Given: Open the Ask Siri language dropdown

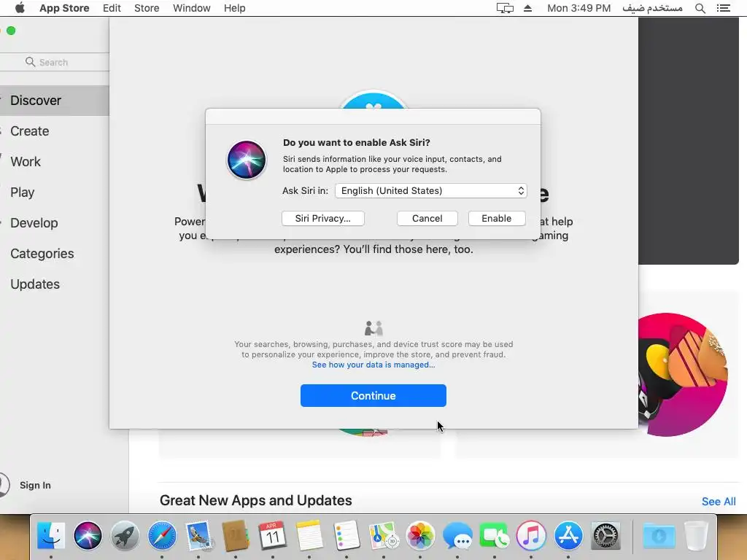Looking at the screenshot, I should coord(430,190).
